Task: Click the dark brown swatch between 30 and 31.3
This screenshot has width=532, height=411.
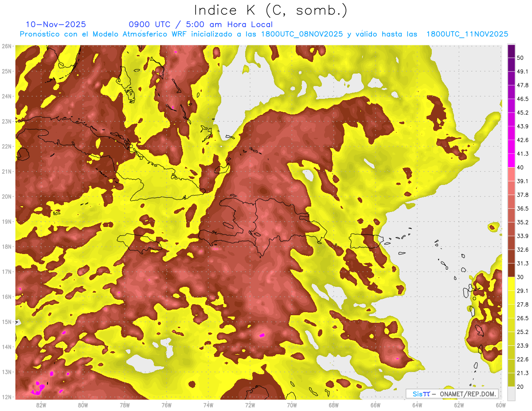Action: 511,270
